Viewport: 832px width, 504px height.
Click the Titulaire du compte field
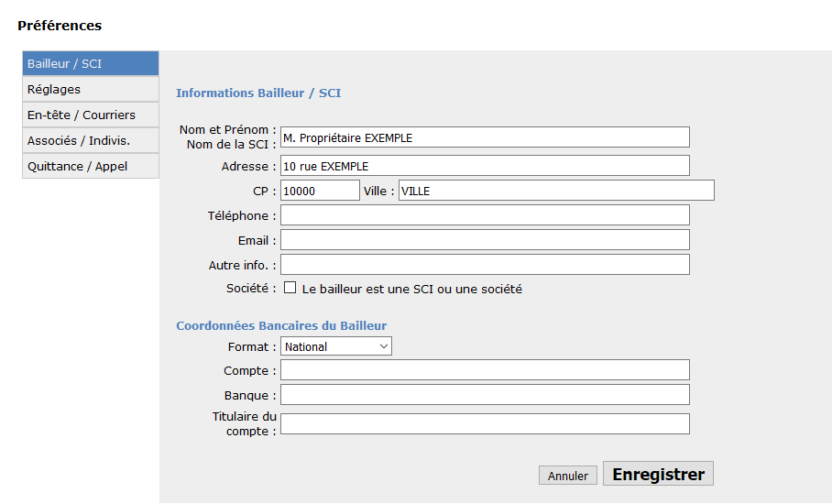(x=484, y=423)
